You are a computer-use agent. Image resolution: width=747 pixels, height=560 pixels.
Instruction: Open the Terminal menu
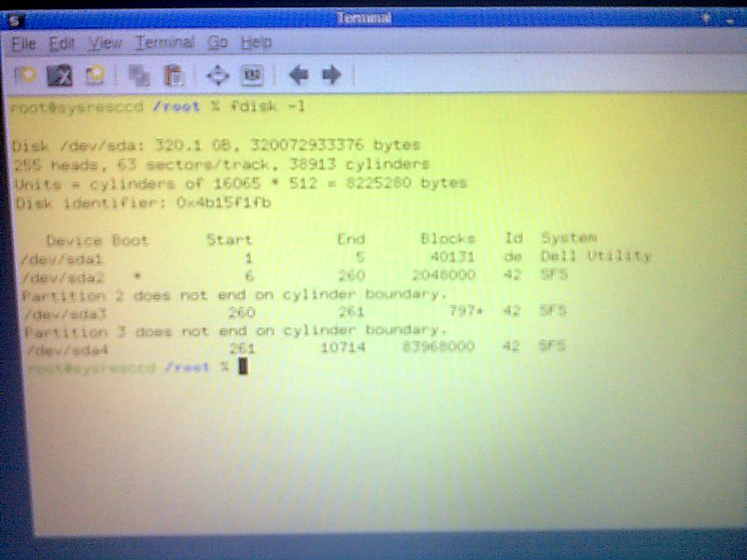tap(164, 43)
